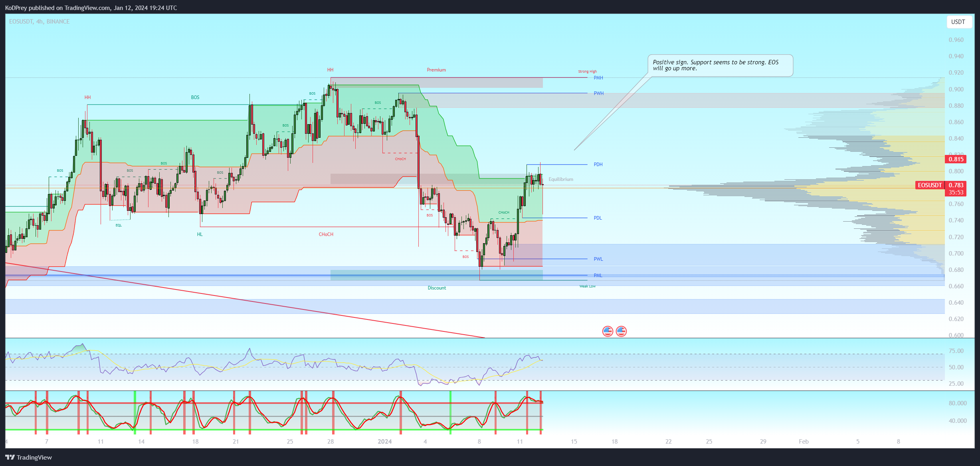Click the Feb label on the time axis
Image resolution: width=980 pixels, height=466 pixels.
(x=804, y=442)
